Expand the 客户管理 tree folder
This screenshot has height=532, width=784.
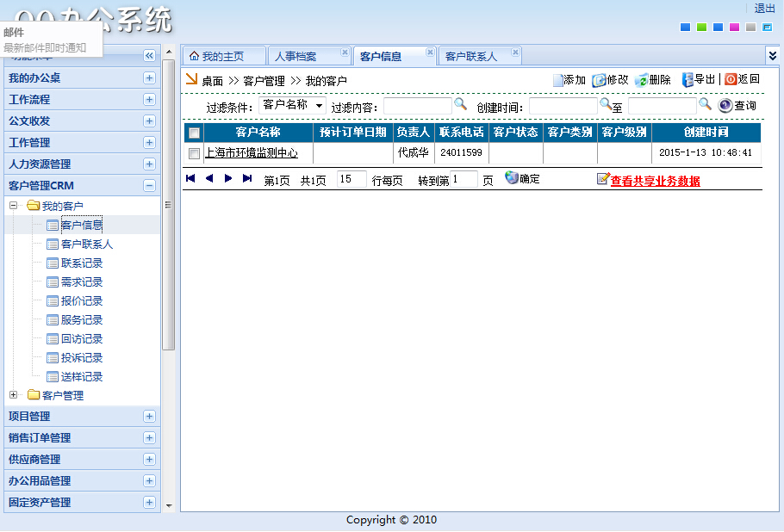click(x=14, y=395)
